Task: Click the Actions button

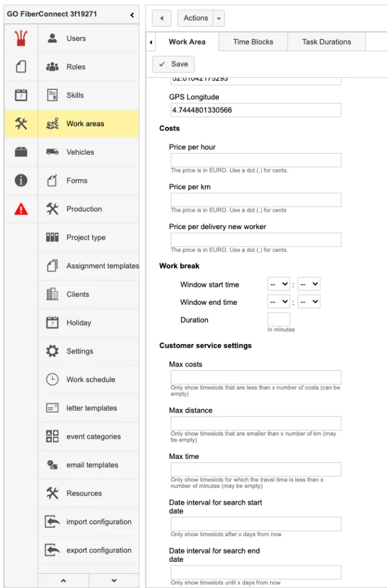Action: point(195,18)
